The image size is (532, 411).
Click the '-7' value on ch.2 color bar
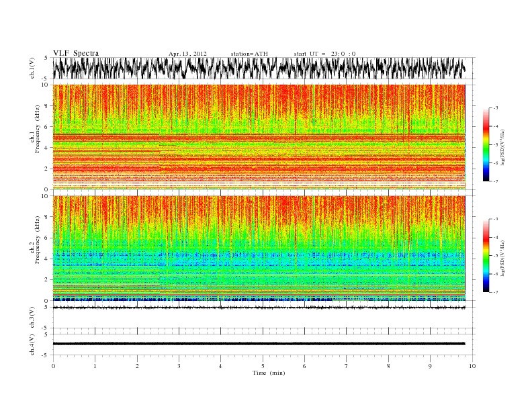point(495,292)
